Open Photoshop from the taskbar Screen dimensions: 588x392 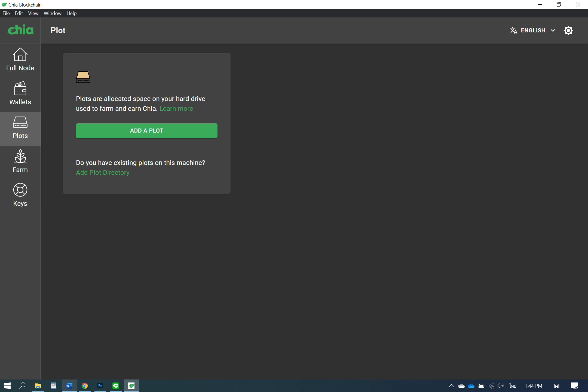tap(100, 386)
